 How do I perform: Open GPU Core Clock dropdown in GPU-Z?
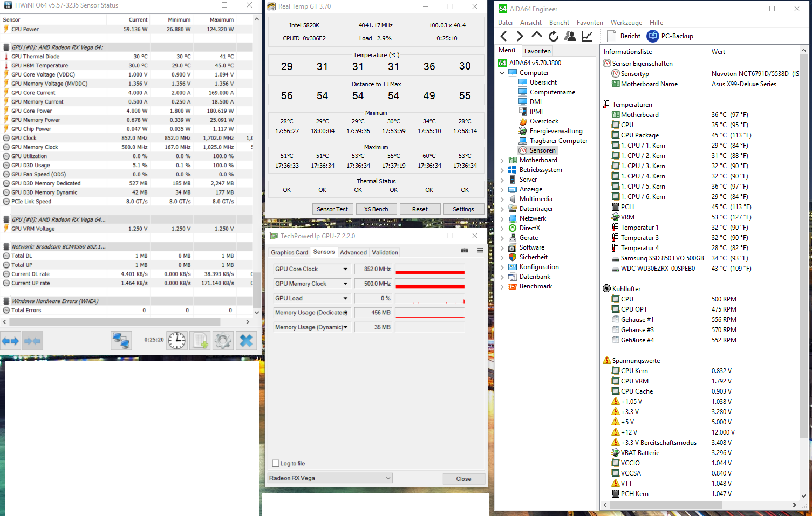pyautogui.click(x=345, y=269)
